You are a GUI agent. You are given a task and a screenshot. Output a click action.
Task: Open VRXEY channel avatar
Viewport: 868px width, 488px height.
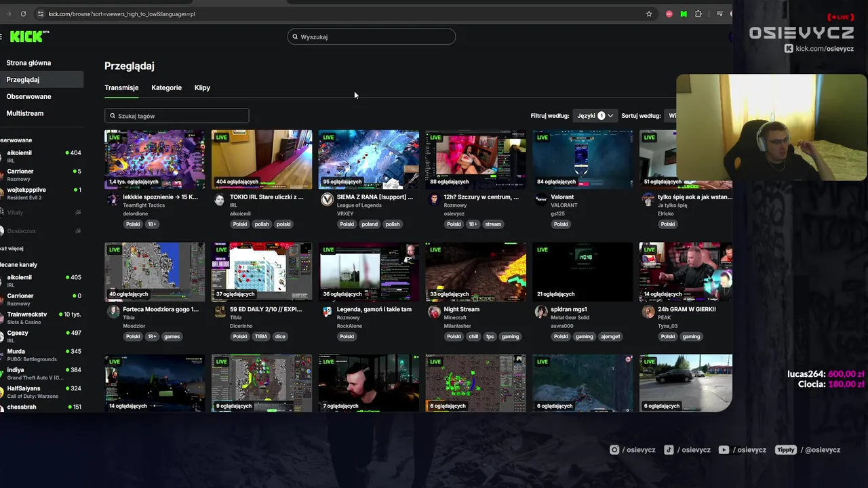point(327,199)
